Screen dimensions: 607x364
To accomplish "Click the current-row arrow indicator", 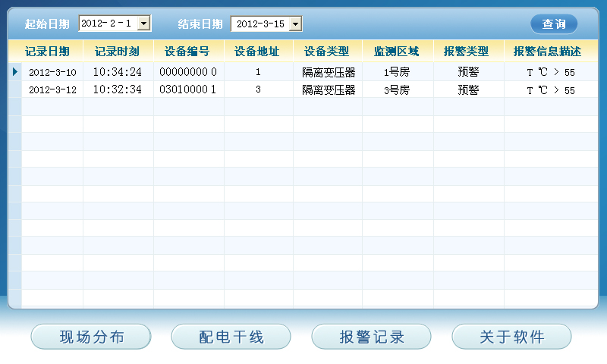I will pos(14,72).
